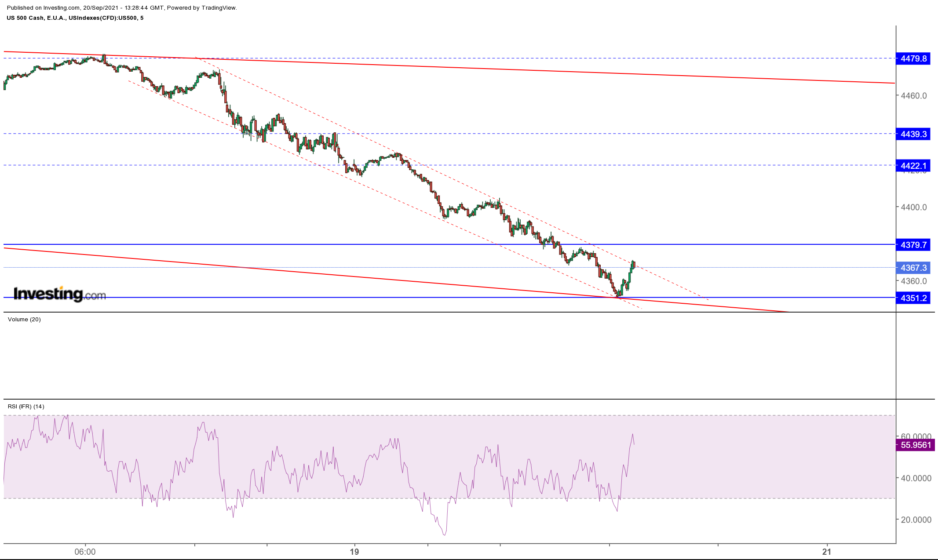Click the current price tag 4367.3
The height and width of the screenshot is (560, 938).
pyautogui.click(x=913, y=268)
